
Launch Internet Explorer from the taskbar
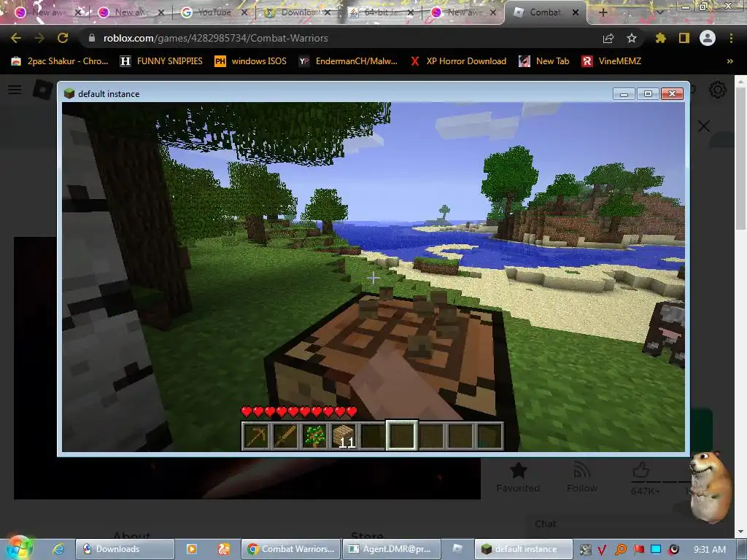point(58,549)
